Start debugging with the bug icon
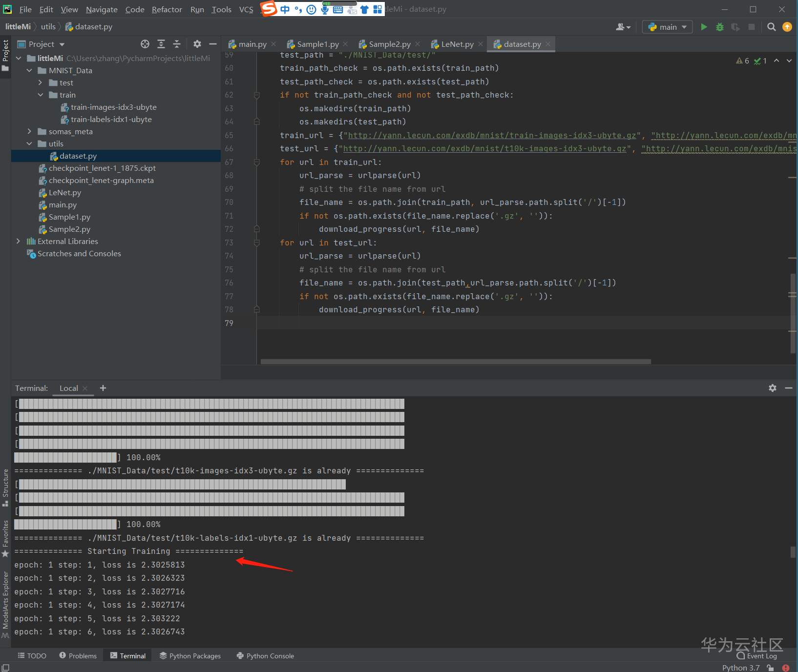 (x=719, y=27)
